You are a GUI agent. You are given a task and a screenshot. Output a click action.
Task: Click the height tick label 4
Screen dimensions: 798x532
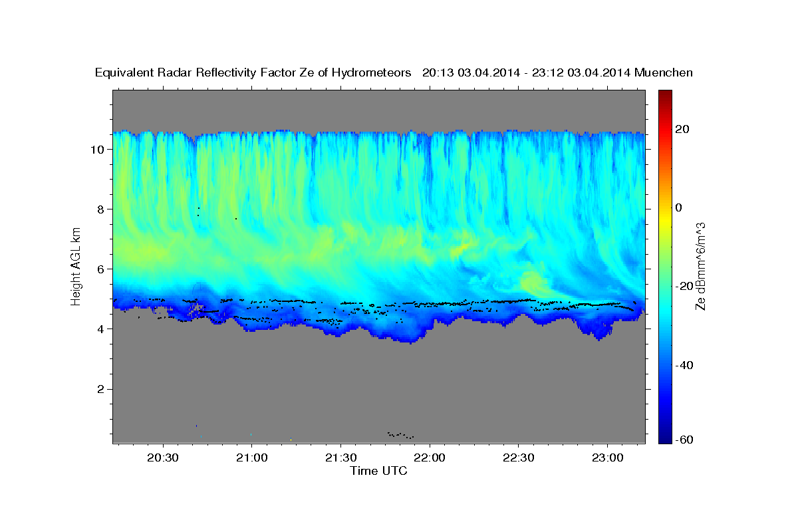101,329
